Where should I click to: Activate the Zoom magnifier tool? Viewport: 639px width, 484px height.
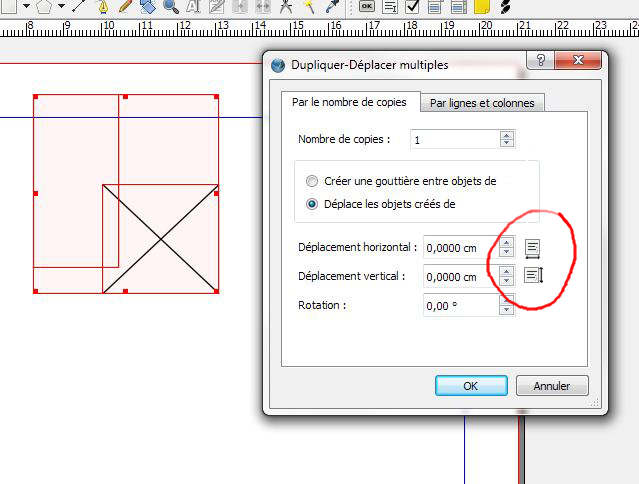click(171, 6)
